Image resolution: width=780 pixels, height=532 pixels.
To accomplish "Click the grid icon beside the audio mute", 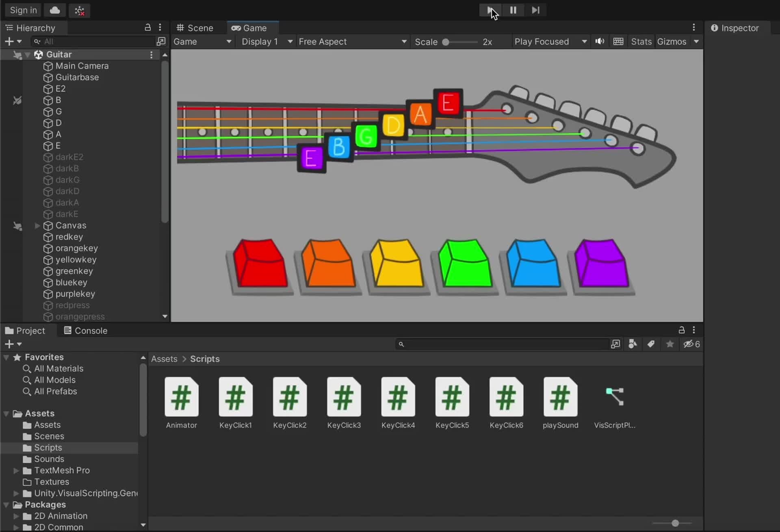I will pos(618,41).
